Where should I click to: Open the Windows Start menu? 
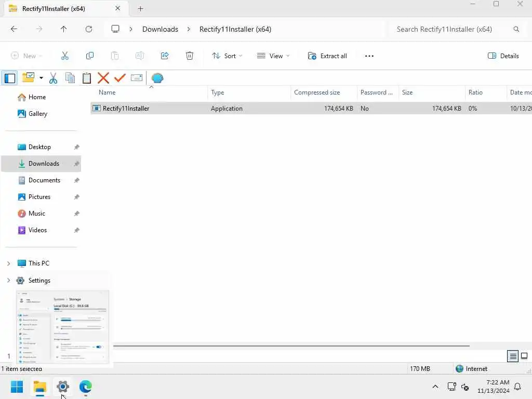pos(17,387)
